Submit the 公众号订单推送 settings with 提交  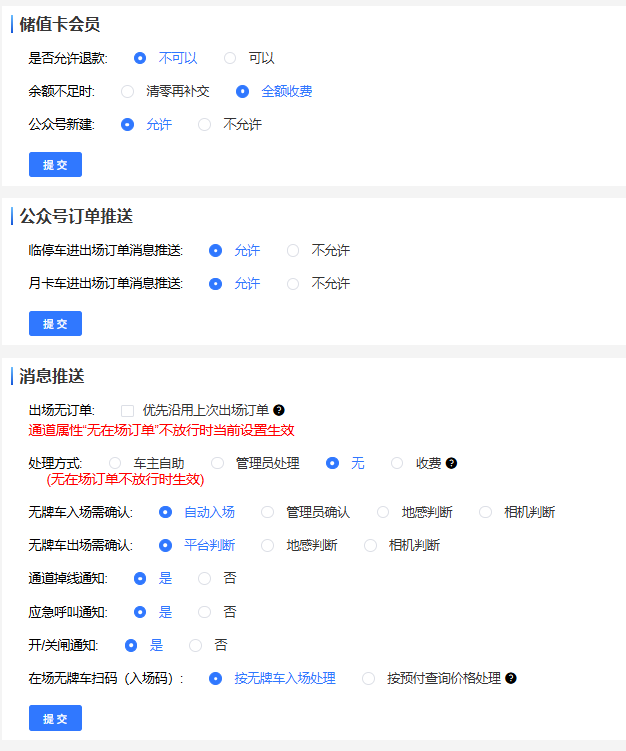[x=56, y=324]
